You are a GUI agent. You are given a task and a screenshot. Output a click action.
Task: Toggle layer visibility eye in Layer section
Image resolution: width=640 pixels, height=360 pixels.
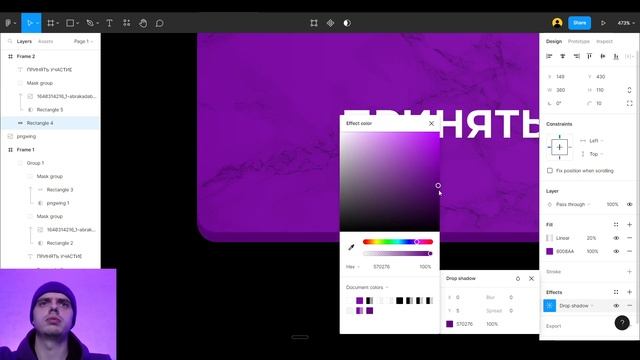coord(629,204)
